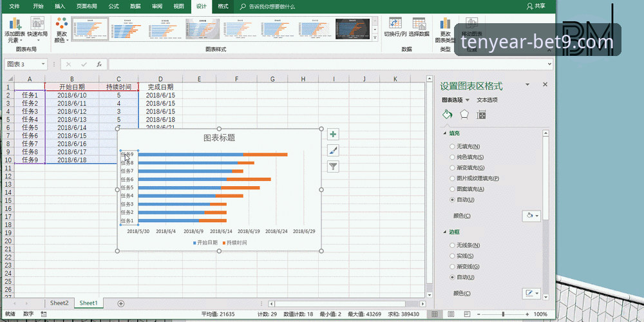Click the chart title text
Image resolution: width=644 pixels, height=322 pixels.
click(x=220, y=138)
